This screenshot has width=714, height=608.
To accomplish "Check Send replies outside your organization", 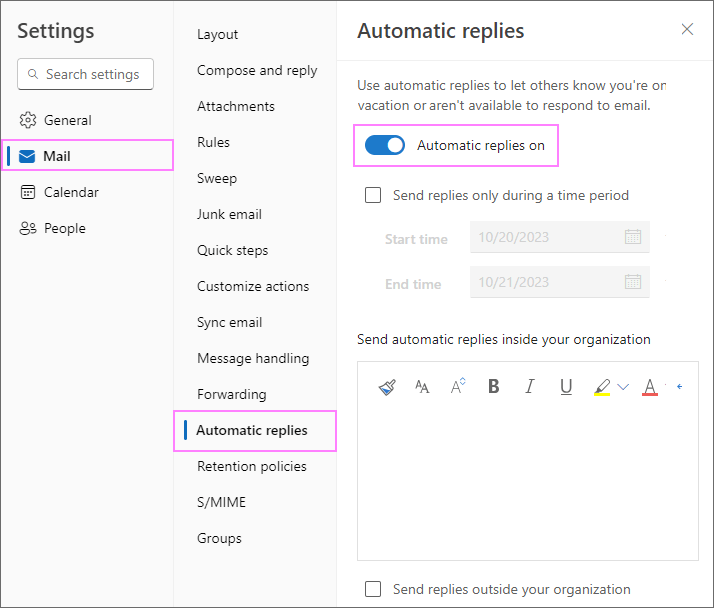I will tap(373, 590).
